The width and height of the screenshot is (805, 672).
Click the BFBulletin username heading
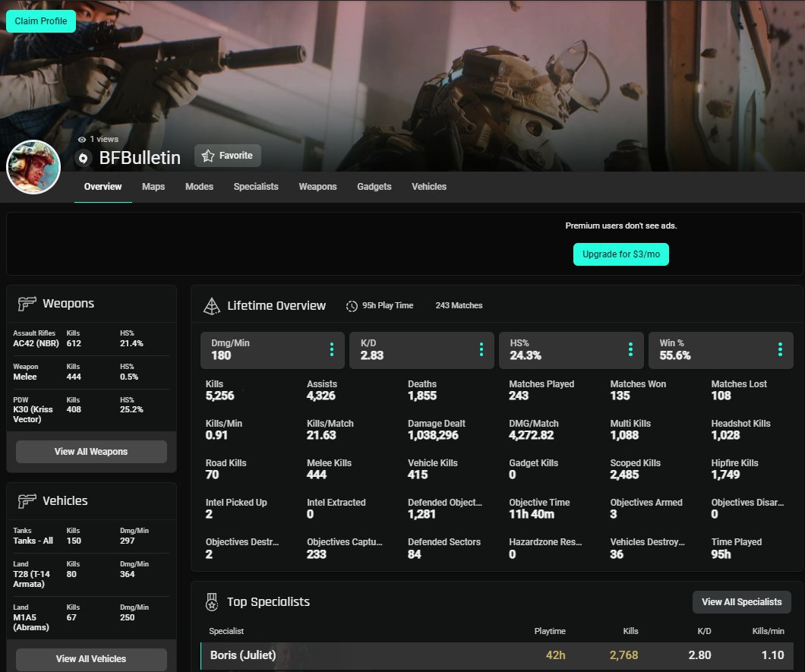click(x=140, y=158)
